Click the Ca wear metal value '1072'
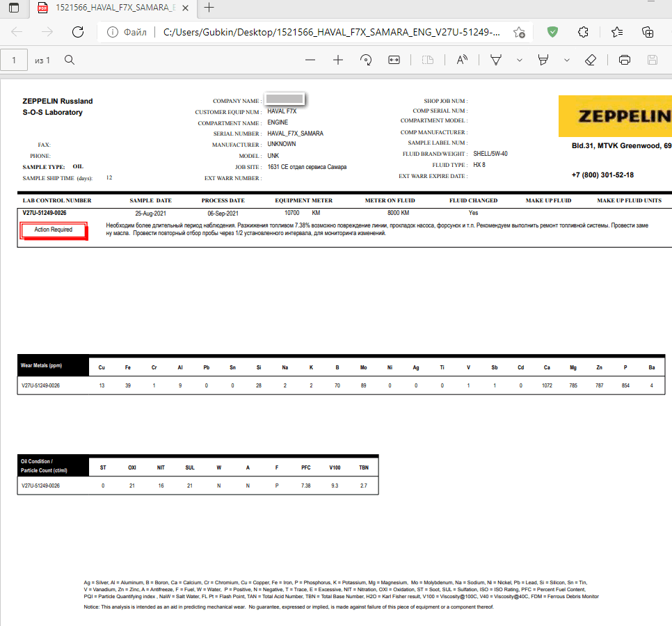Viewport: 672px width, 626px height. click(547, 385)
